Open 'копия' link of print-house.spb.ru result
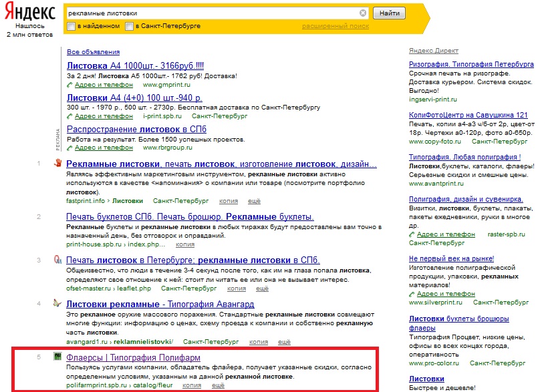Viewport: 546px width, 392px height. [185, 244]
